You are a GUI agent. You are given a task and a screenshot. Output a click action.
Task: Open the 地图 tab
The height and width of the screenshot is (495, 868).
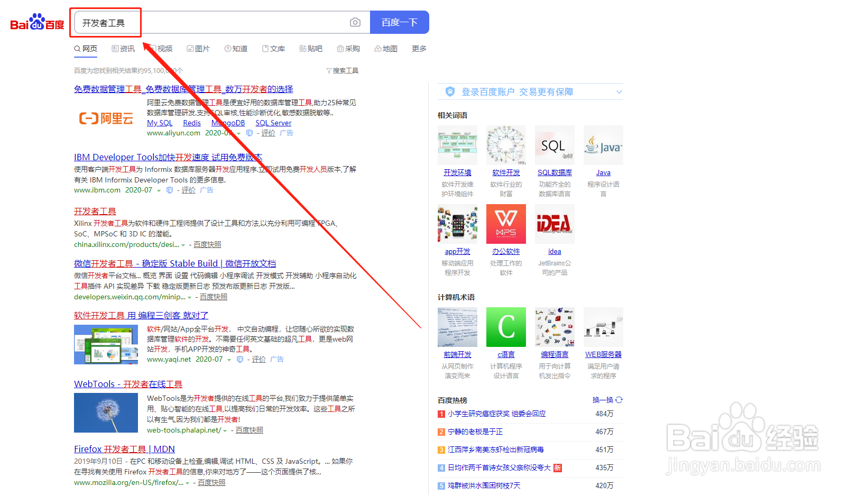[386, 49]
